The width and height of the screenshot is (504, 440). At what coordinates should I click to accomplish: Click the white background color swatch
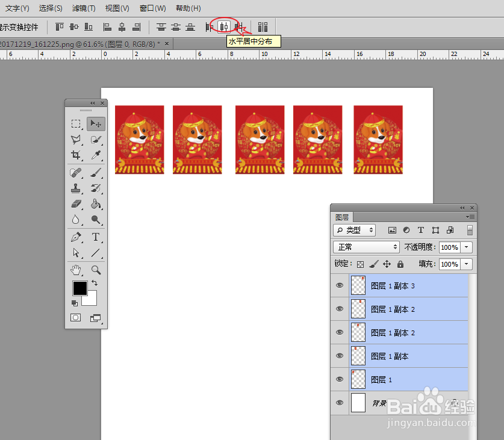92,300
